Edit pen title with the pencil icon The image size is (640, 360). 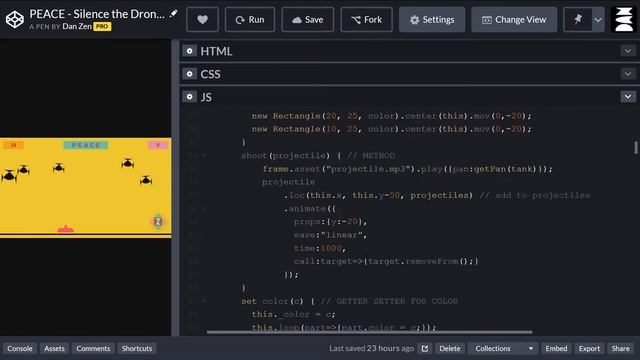coord(173,13)
